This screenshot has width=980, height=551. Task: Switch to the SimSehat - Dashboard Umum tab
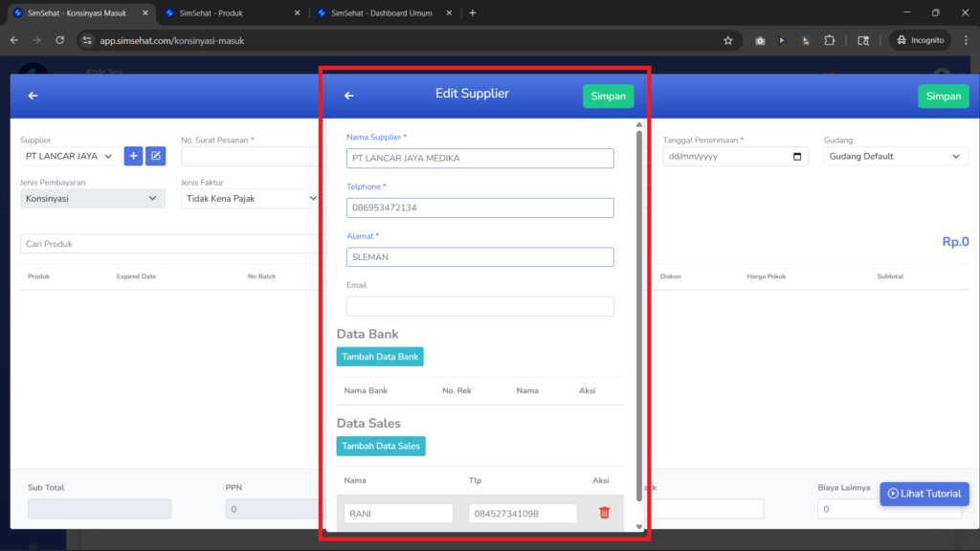[384, 12]
